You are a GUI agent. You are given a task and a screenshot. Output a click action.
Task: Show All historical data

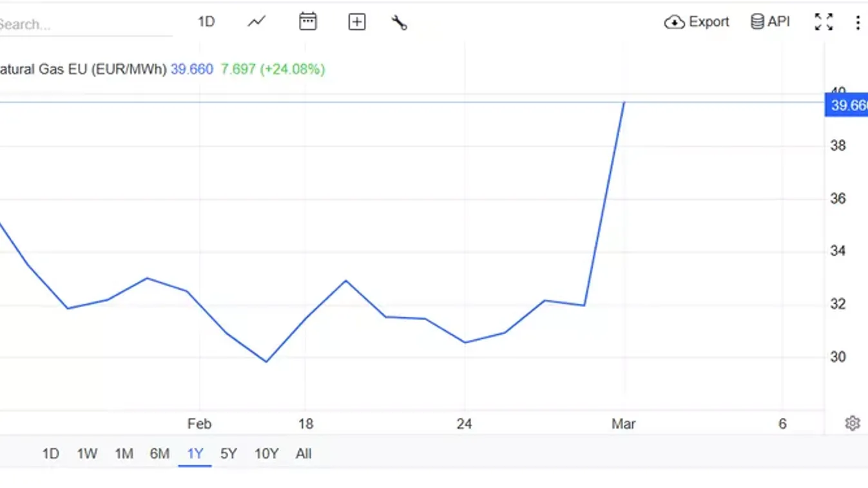click(x=304, y=454)
